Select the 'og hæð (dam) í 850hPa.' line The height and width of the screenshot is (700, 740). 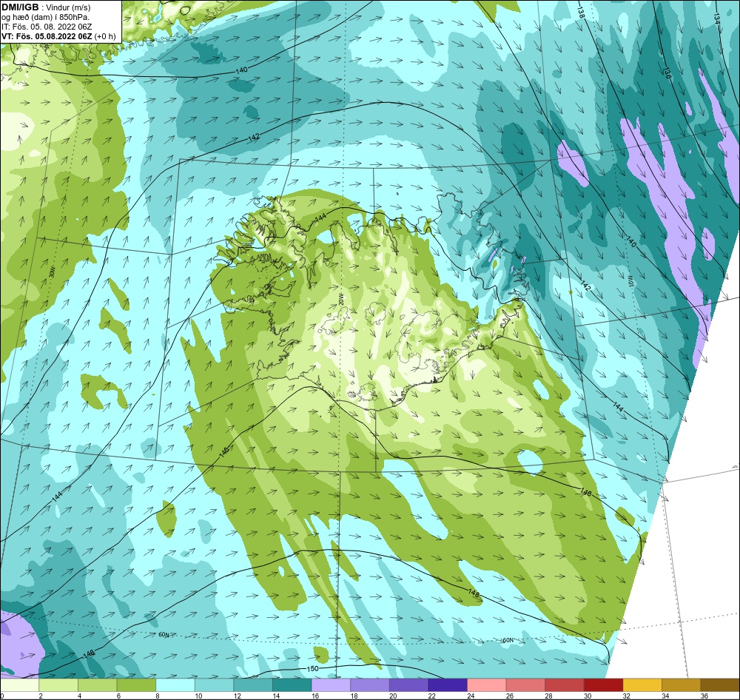tap(46, 17)
